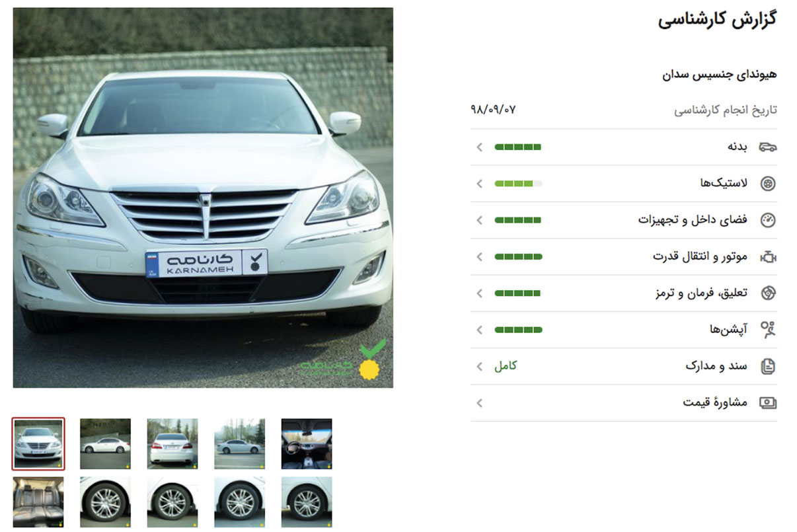797x532 pixels.
Task: Open the سند و مدارک label
Action: [716, 366]
